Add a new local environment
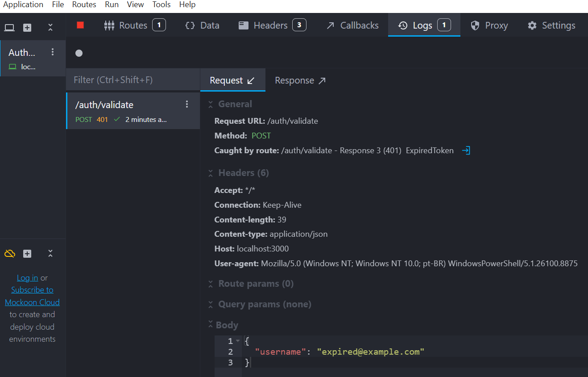The width and height of the screenshot is (588, 377). [x=27, y=28]
